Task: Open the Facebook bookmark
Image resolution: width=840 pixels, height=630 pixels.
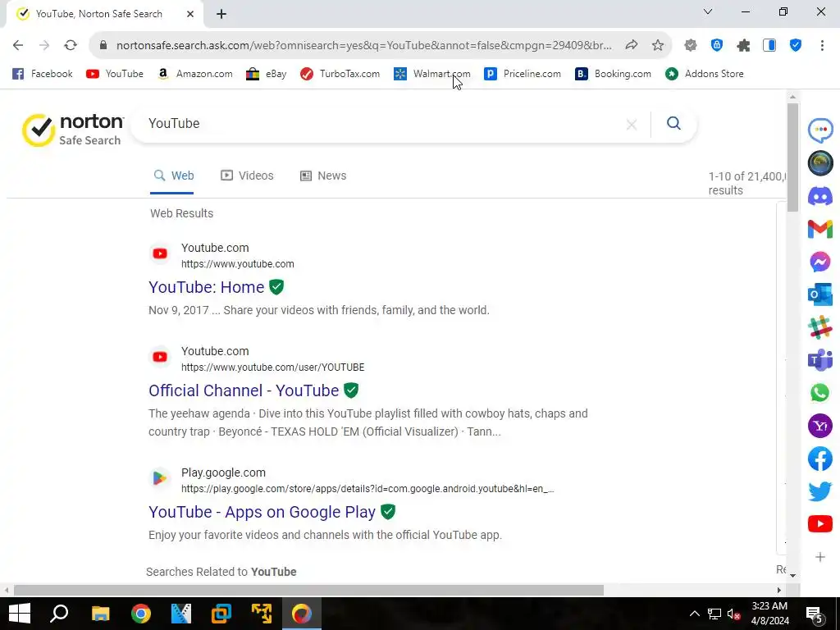Action: tap(43, 74)
